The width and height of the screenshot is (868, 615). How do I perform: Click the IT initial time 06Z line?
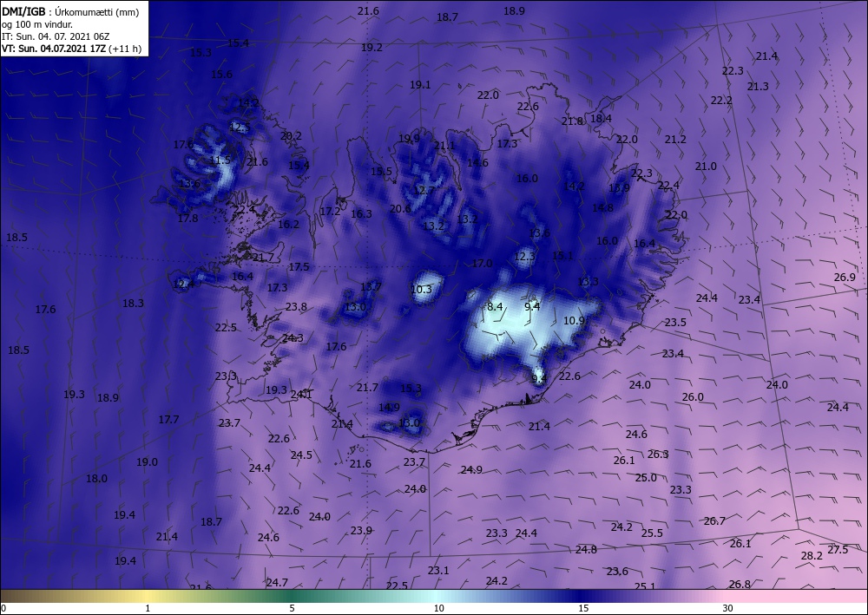pos(56,36)
